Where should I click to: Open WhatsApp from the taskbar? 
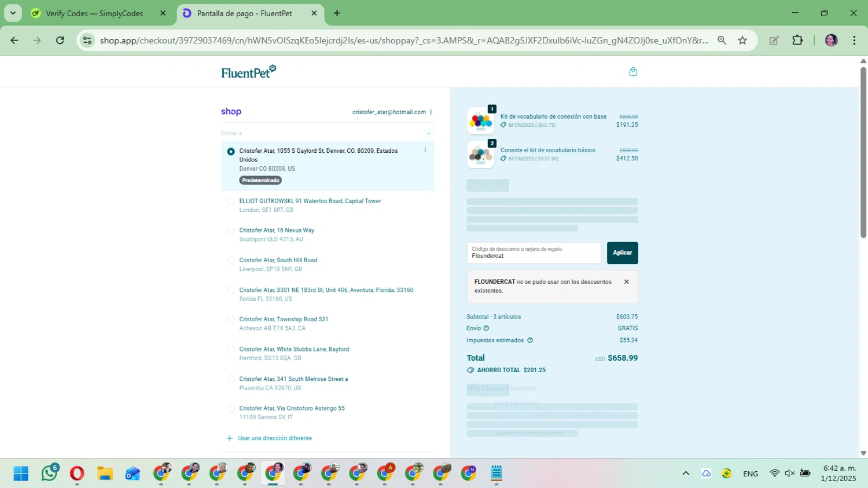click(x=49, y=473)
